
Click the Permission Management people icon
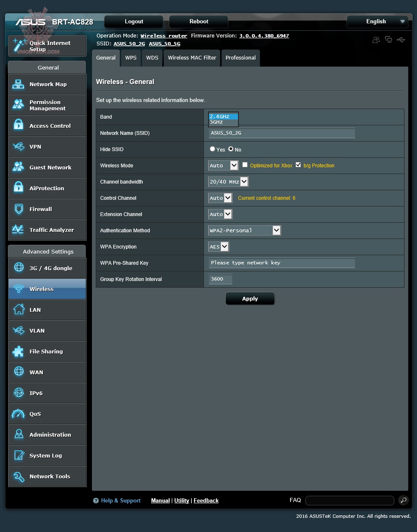coord(18,104)
